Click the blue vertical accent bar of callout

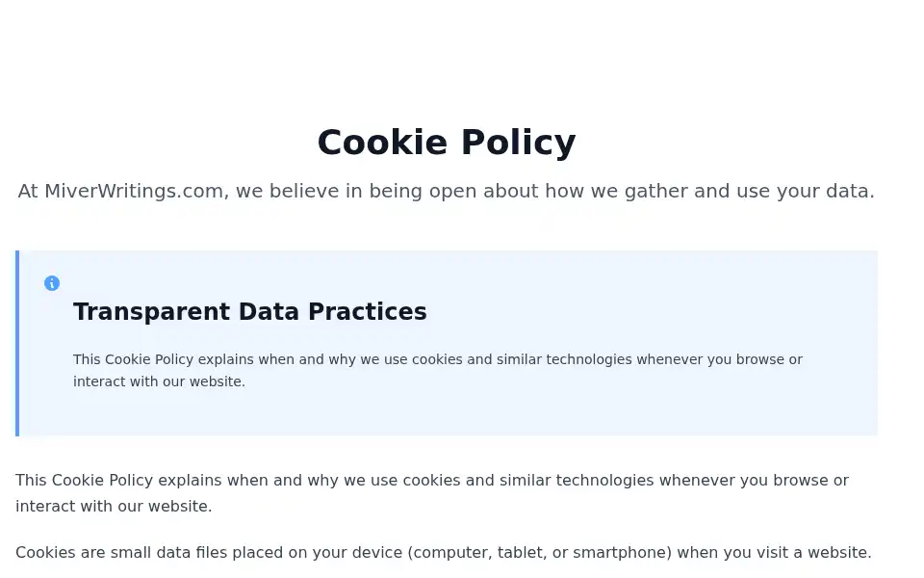coord(17,343)
